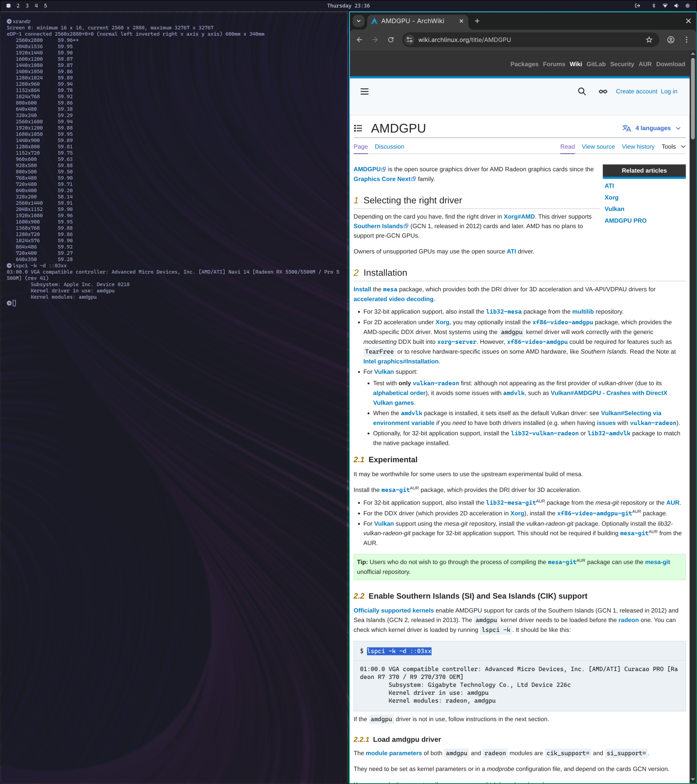
Task: Open the AMDGPU PRO related article
Action: (625, 221)
